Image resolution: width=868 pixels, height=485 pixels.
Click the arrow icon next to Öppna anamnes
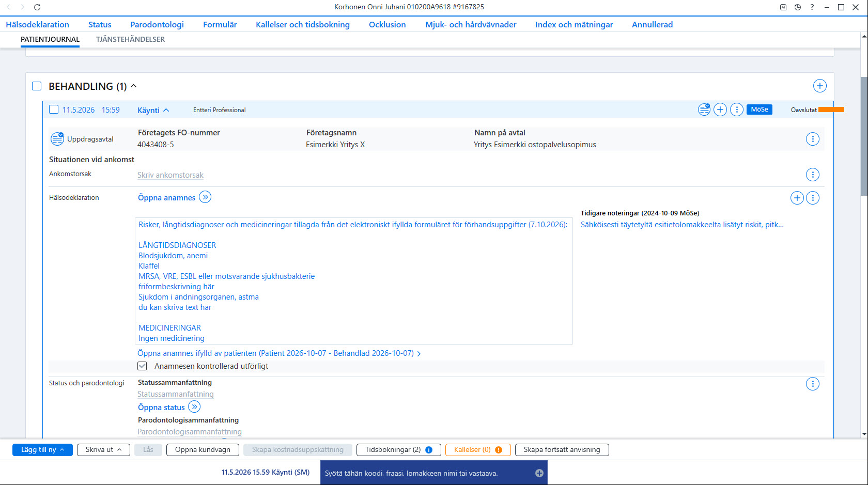pyautogui.click(x=205, y=197)
